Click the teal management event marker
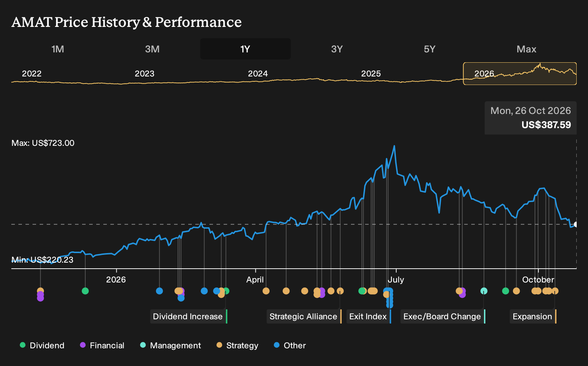 [484, 291]
